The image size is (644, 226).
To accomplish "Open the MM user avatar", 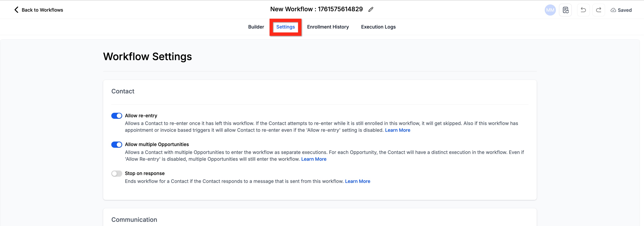I will coord(550,10).
